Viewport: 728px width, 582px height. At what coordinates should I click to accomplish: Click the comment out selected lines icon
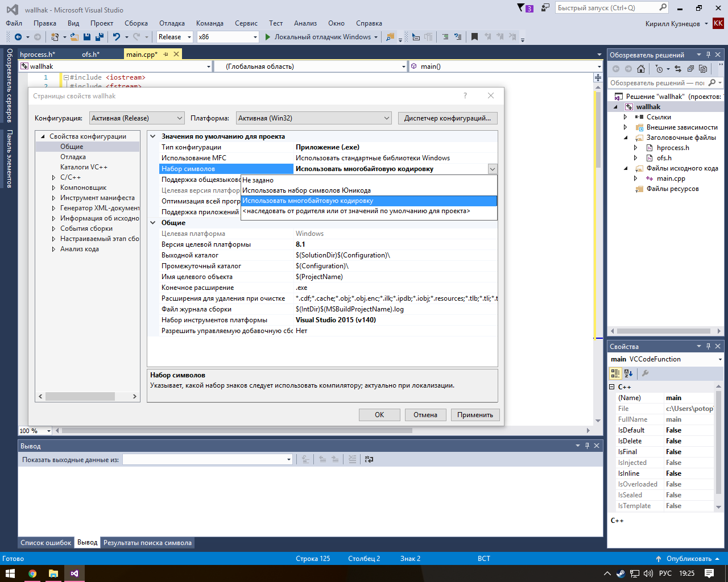(x=445, y=37)
